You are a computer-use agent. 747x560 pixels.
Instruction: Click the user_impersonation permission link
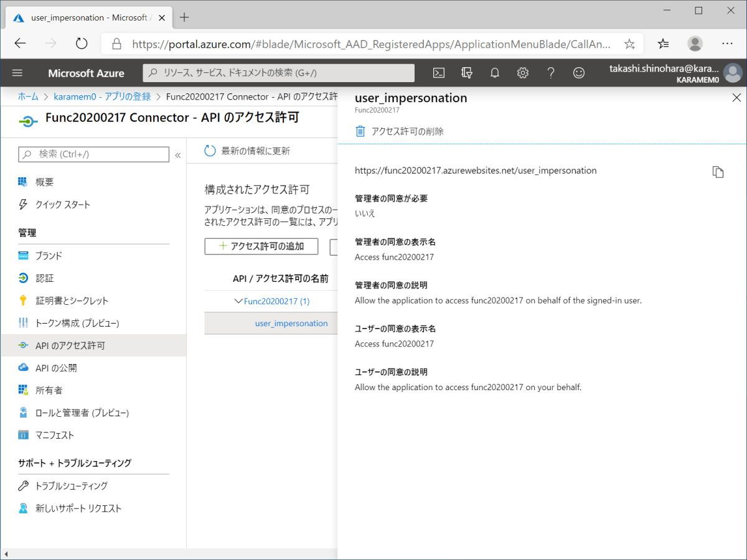coord(291,324)
